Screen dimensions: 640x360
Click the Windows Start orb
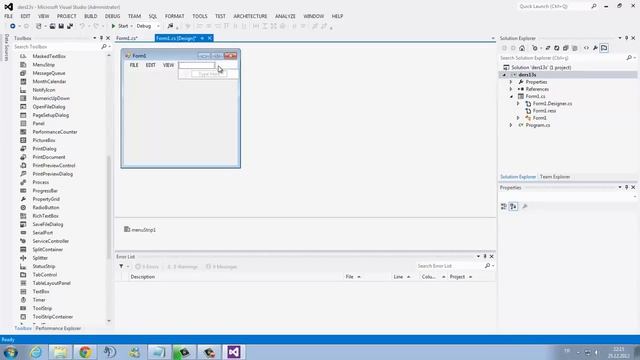(10, 352)
